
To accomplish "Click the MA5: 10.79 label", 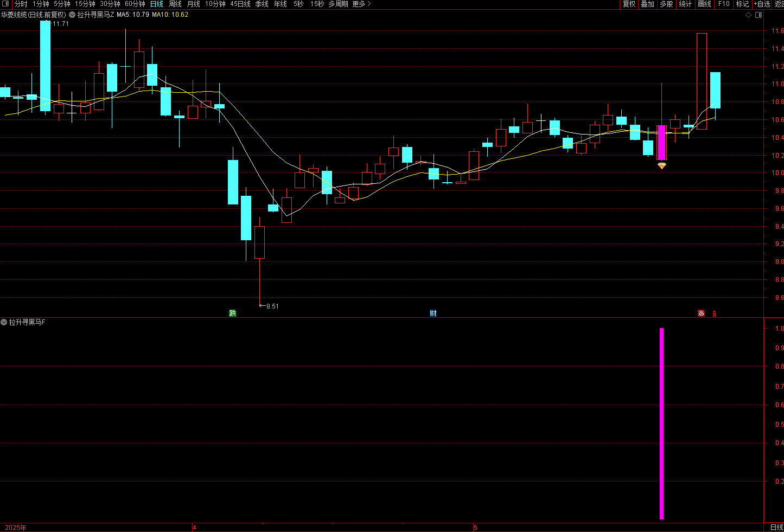I will pos(133,15).
